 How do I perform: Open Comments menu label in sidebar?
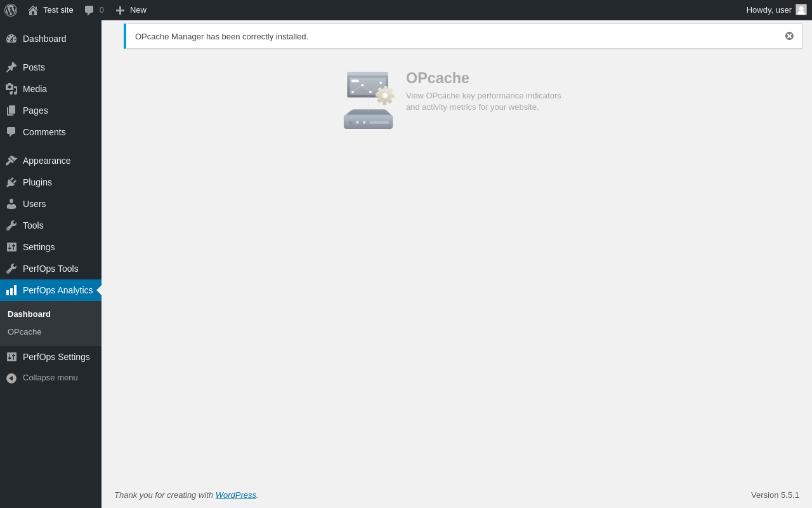coord(44,132)
